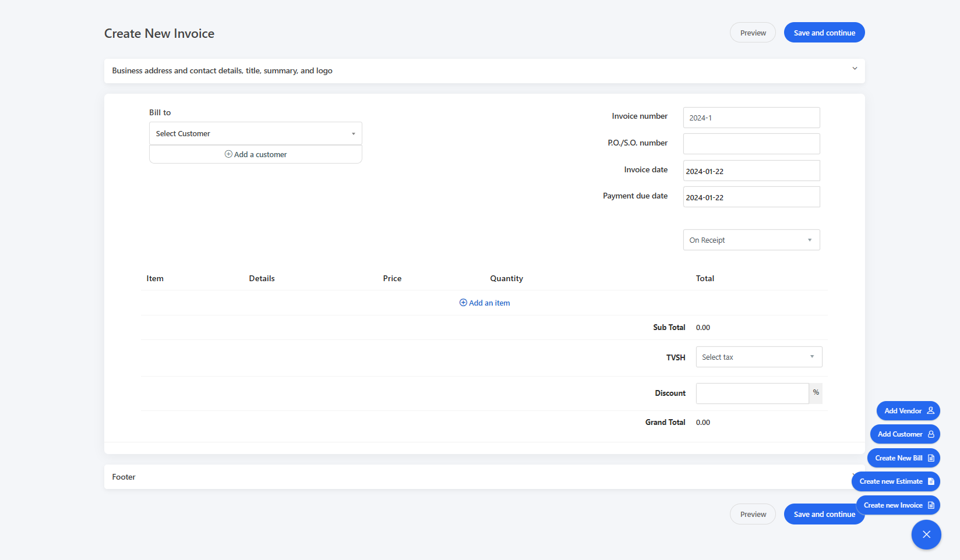Screen dimensions: 960x560
Task: Click the Grand Total label
Action: pos(665,422)
